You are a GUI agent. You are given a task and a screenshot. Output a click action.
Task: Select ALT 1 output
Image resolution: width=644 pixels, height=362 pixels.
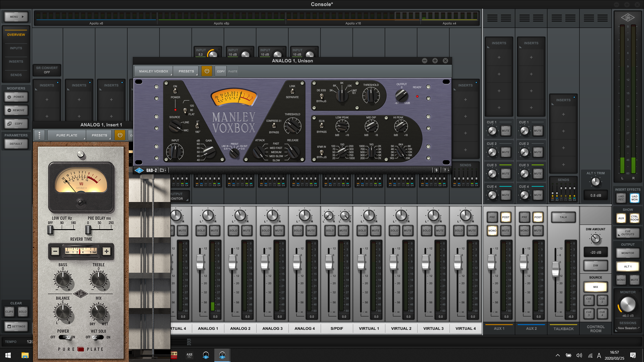[x=628, y=266]
